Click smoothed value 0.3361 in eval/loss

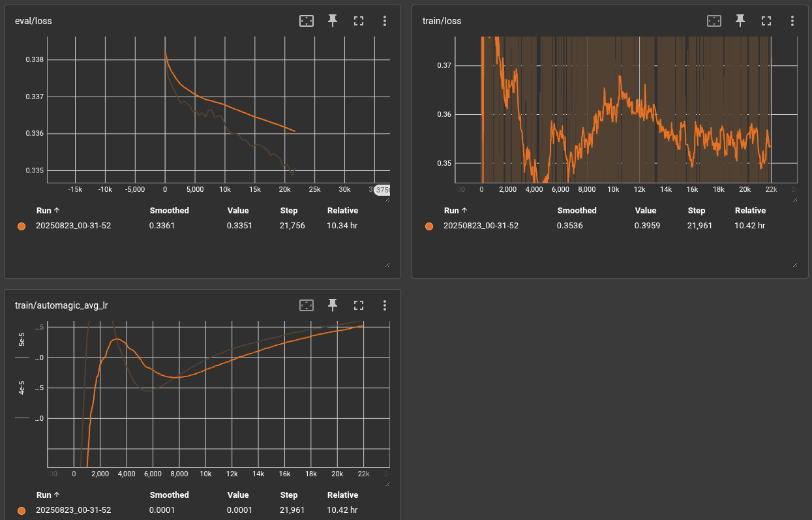(x=162, y=226)
